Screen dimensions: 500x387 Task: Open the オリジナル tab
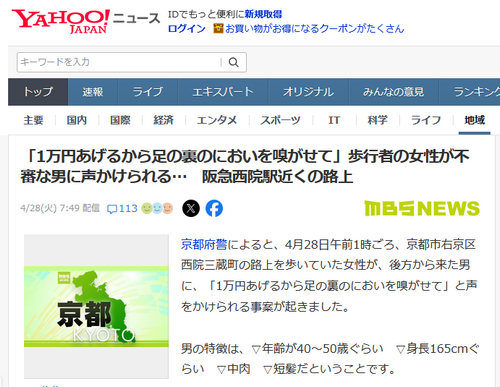pos(308,92)
